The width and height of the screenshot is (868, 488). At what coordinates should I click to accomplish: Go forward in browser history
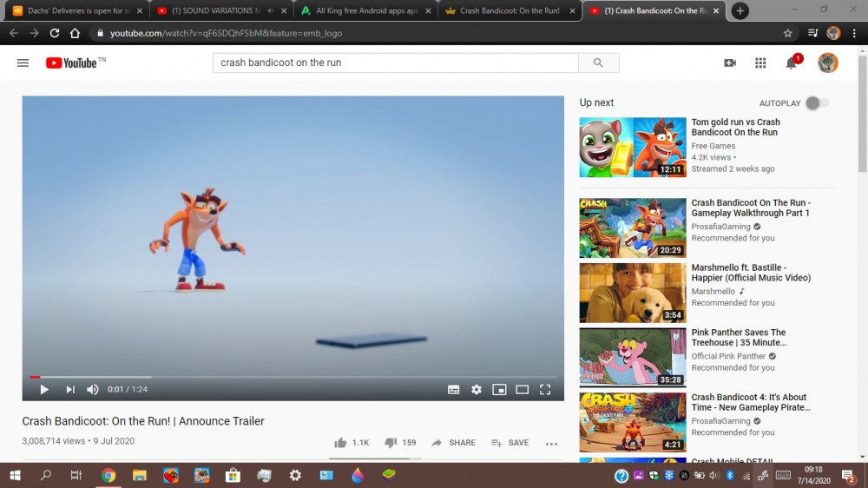[x=34, y=33]
